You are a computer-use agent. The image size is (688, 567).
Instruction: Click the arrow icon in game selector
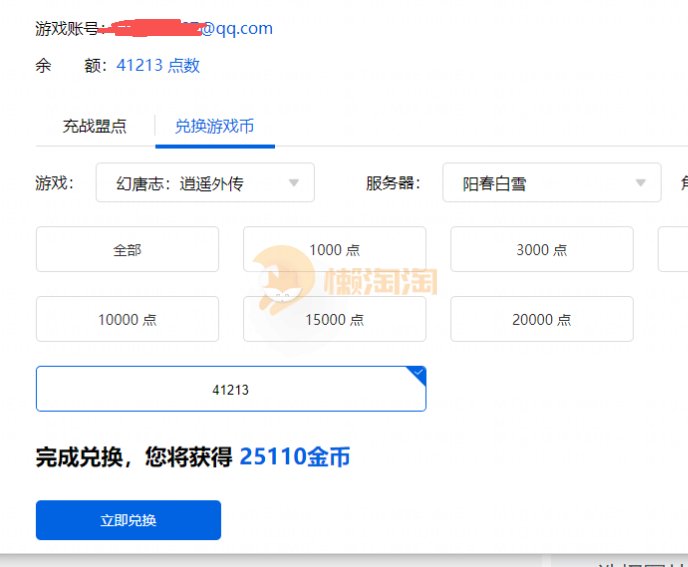(x=294, y=183)
